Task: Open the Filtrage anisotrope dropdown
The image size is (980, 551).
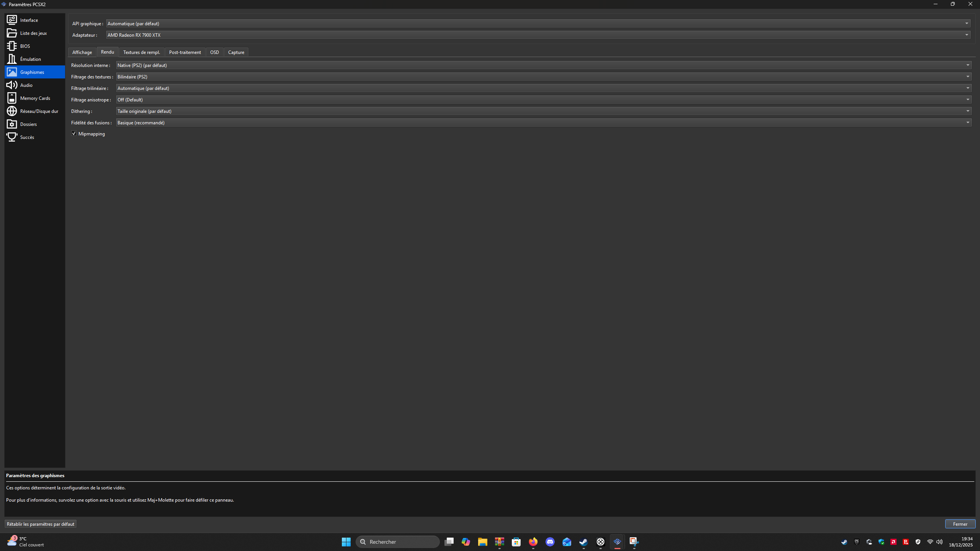Action: click(544, 99)
